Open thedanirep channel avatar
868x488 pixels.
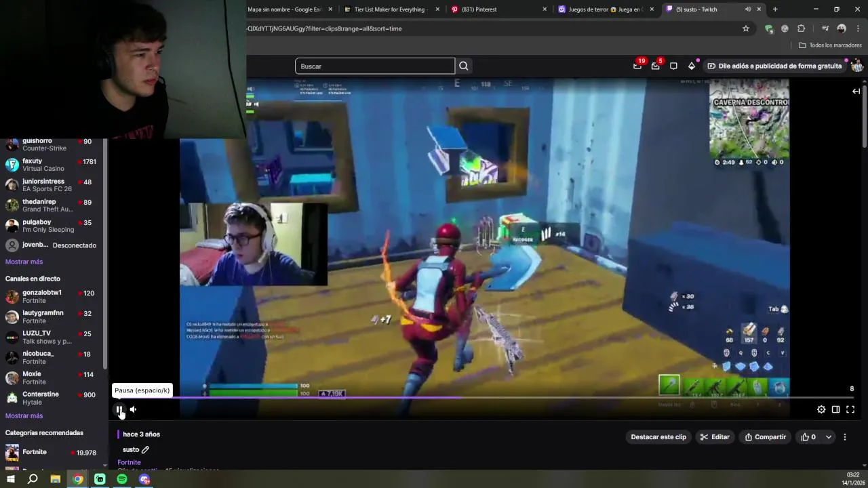click(x=12, y=205)
